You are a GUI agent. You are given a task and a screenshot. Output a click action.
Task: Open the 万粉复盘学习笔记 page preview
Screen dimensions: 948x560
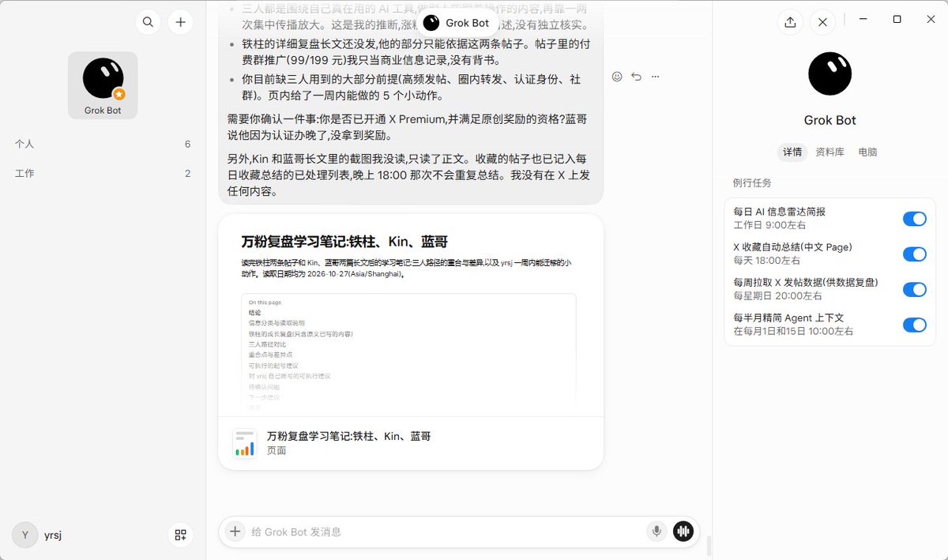(411, 315)
